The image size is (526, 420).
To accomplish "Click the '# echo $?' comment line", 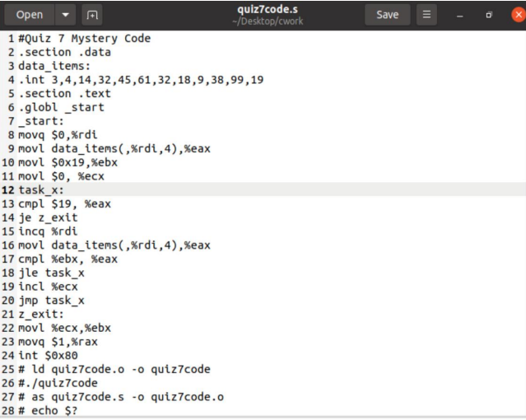I will 48,410.
